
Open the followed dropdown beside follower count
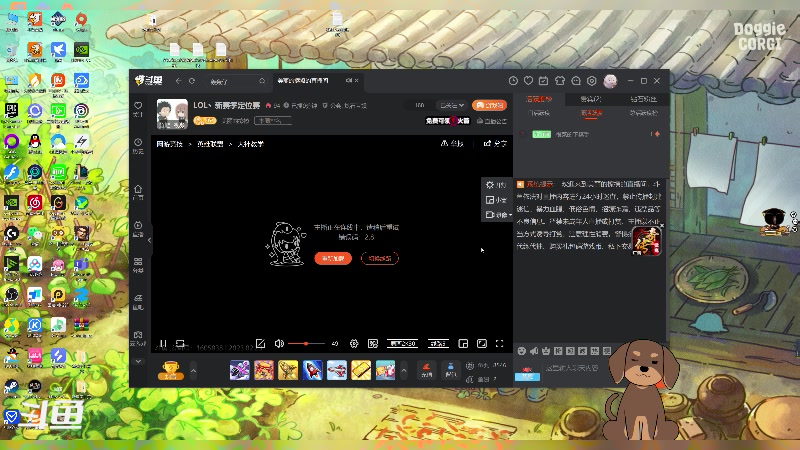click(x=452, y=105)
